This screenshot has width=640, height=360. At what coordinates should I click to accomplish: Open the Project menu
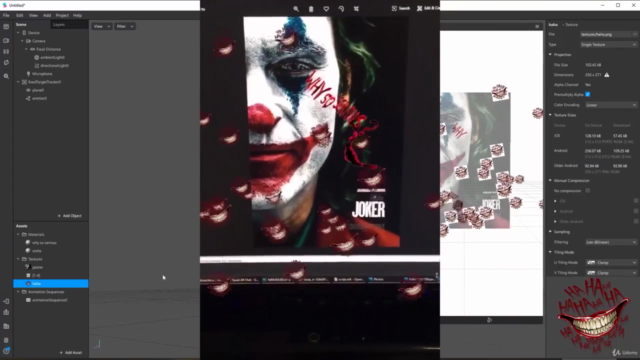click(62, 15)
